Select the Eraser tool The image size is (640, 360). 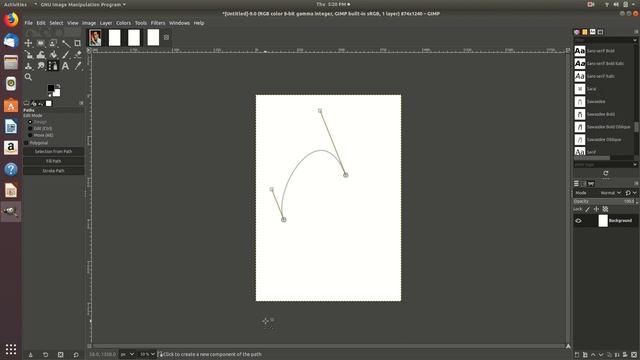[78, 54]
